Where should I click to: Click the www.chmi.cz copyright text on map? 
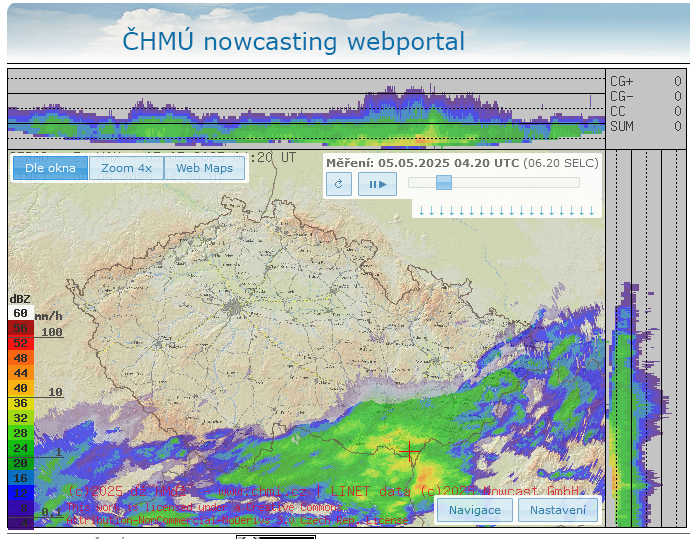click(262, 491)
